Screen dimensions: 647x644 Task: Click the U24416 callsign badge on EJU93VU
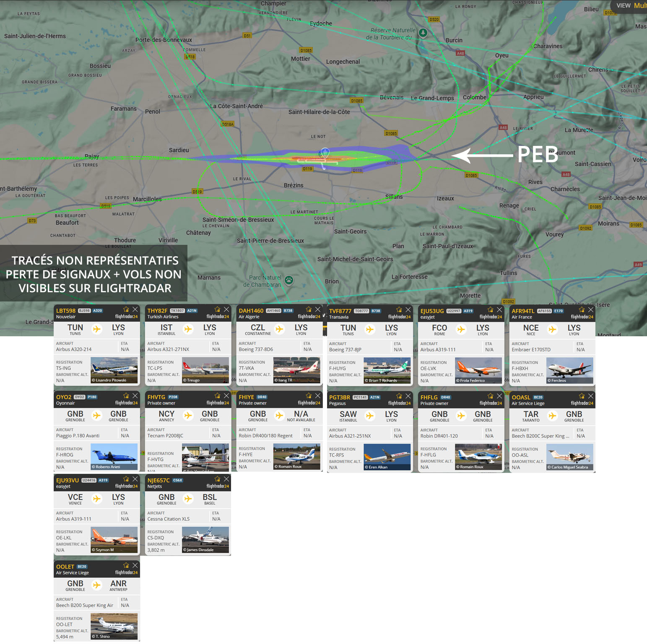click(x=89, y=480)
